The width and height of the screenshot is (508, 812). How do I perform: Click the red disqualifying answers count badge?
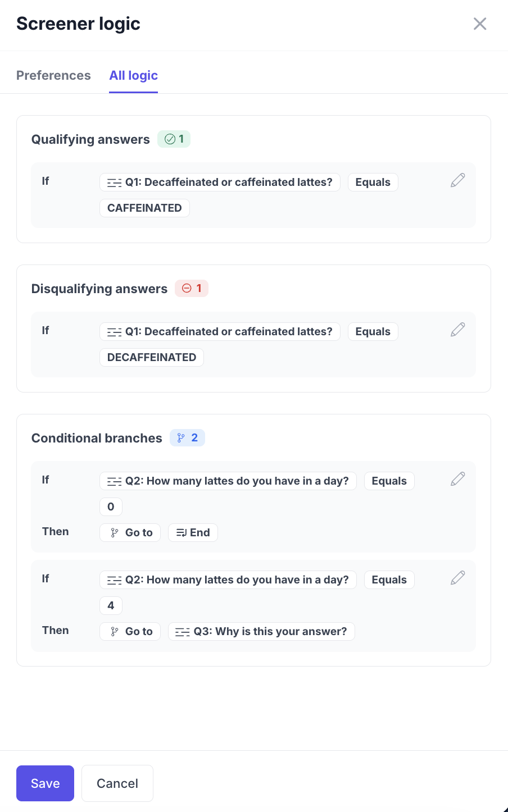(x=192, y=289)
